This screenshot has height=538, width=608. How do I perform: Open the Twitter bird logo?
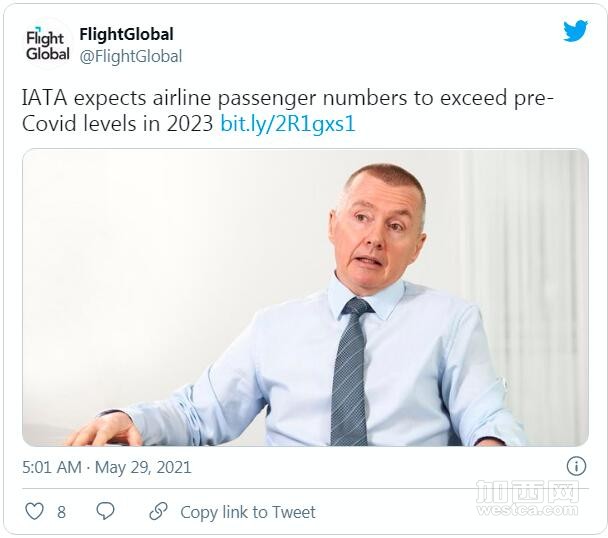pyautogui.click(x=575, y=32)
